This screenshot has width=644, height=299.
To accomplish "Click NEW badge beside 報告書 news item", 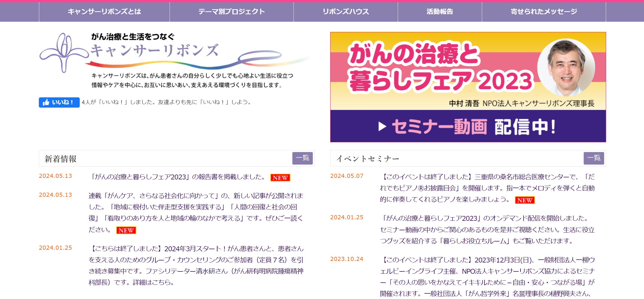I will (280, 178).
